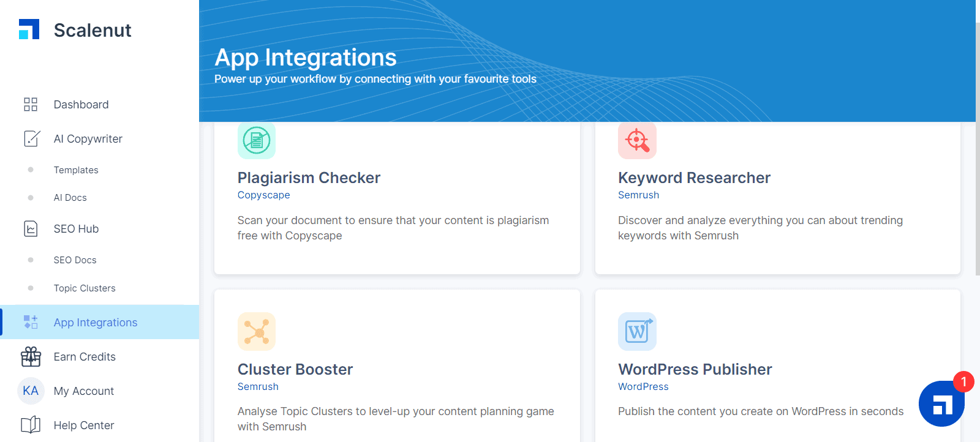Open SEO Docs sidebar item
The width and height of the screenshot is (980, 442).
(x=75, y=260)
